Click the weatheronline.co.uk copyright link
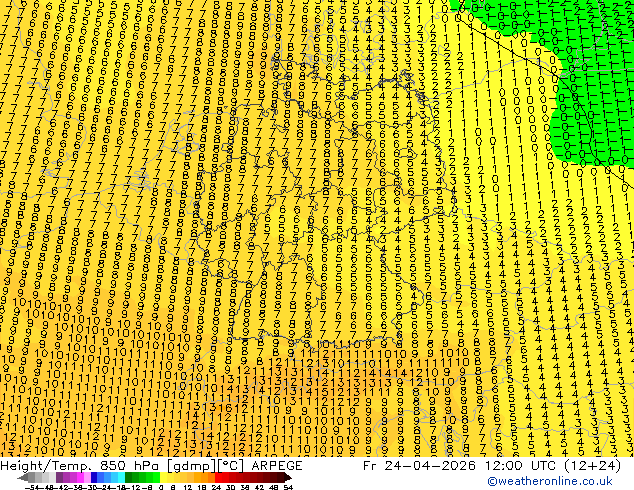Image resolution: width=634 pixels, height=490 pixels. [x=550, y=481]
